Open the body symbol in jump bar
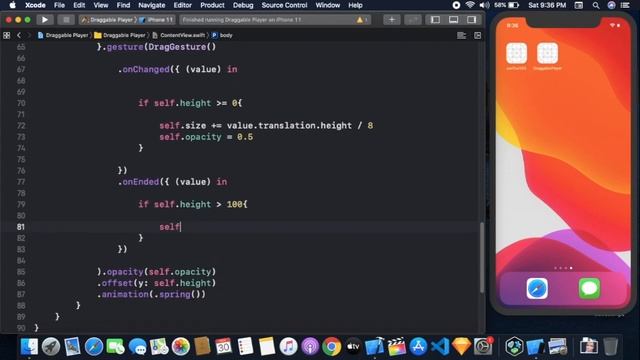Viewport: 640px width, 360px height. tap(222, 36)
